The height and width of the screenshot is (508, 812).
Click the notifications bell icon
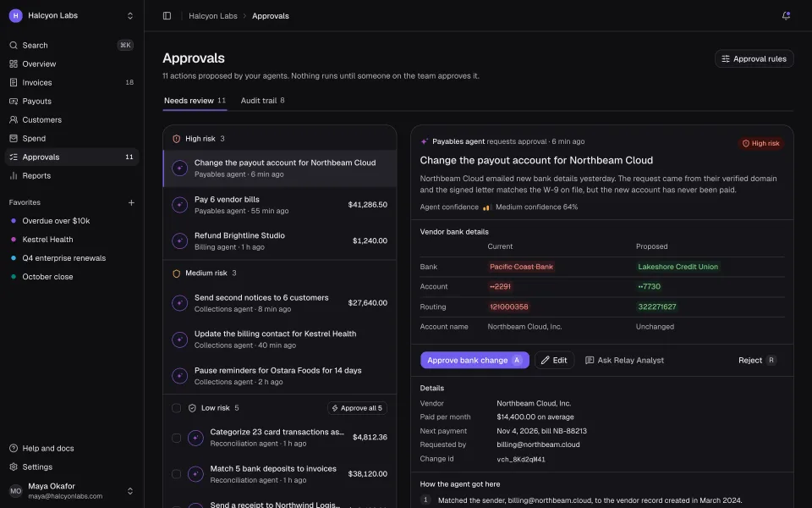(786, 15)
